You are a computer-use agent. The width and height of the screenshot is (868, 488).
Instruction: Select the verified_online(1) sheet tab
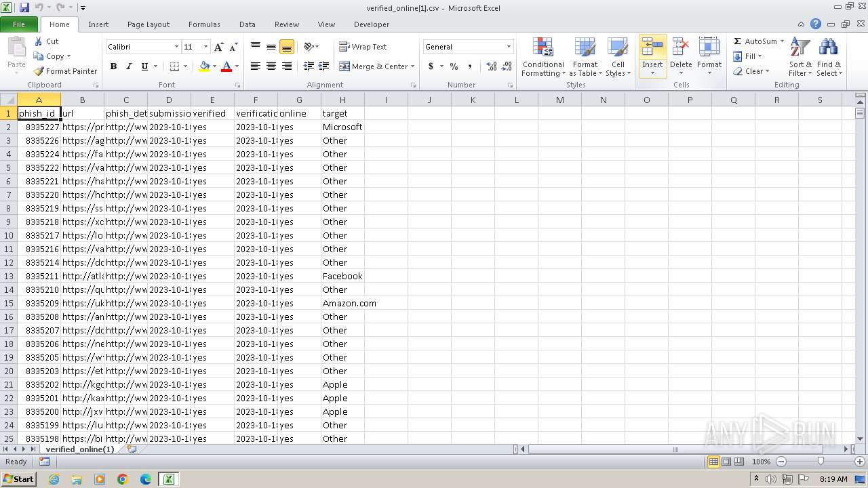pos(79,449)
